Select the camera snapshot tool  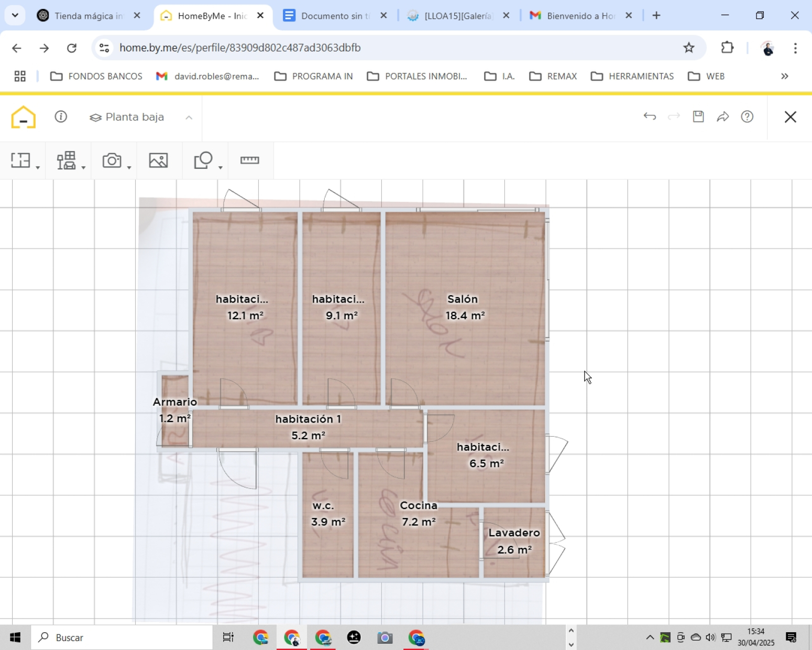coord(112,160)
